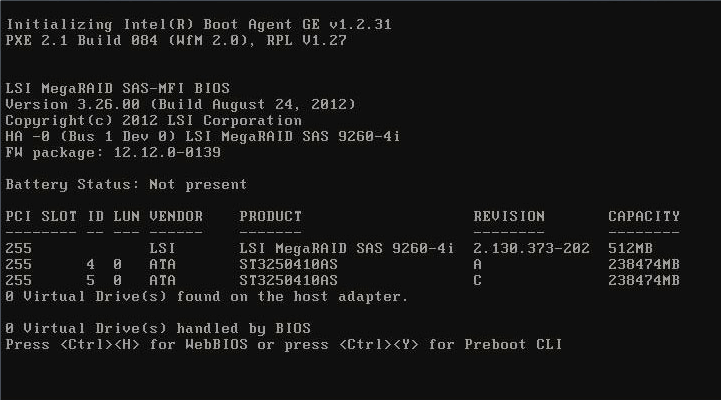Select the PXE 2.1 Build 084 line
Viewport: 721px width, 400px height.
(176, 40)
